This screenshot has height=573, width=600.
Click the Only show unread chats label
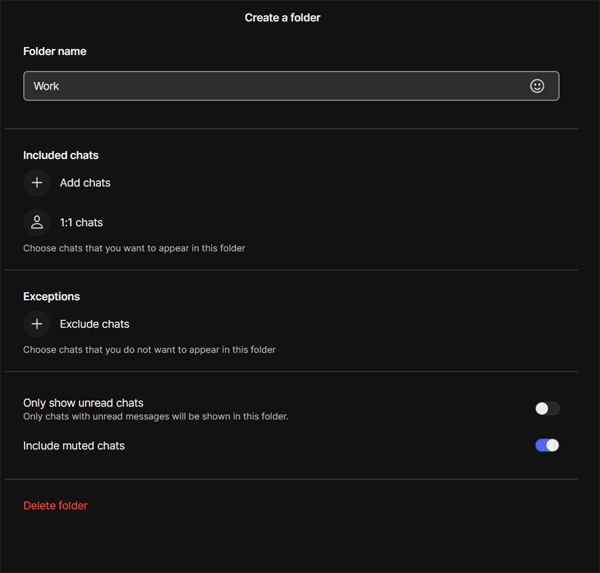coord(83,403)
